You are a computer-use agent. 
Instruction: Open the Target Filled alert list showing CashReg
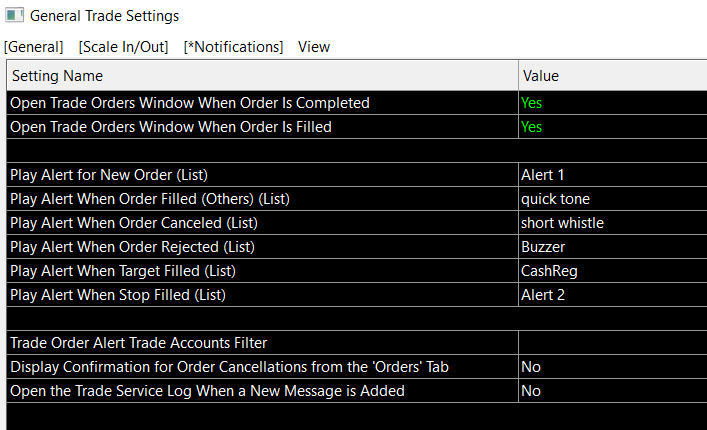click(549, 271)
